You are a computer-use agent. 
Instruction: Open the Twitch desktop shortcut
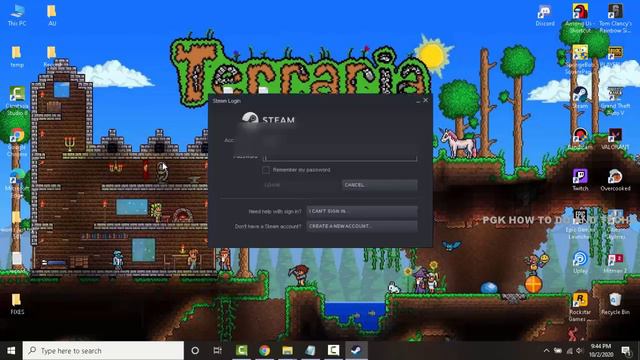pyautogui.click(x=580, y=180)
